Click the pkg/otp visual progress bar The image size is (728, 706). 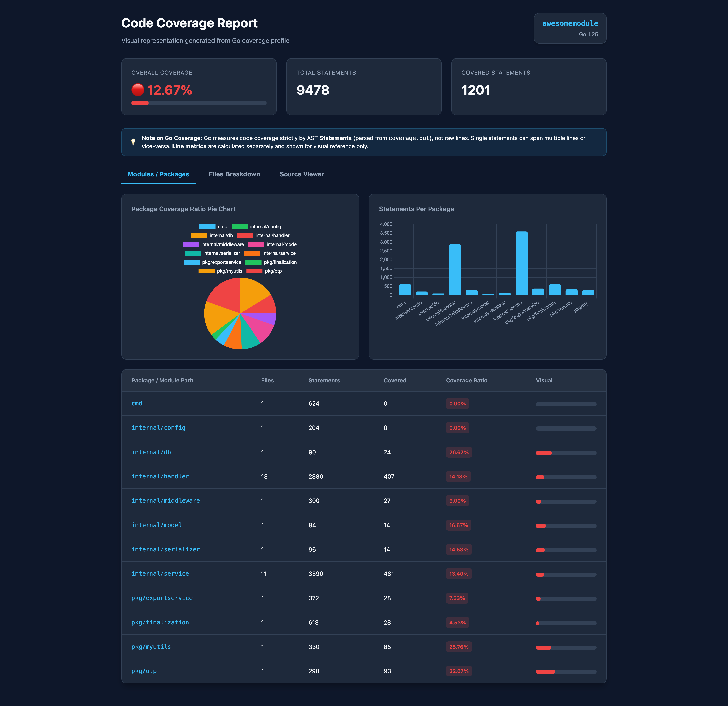point(566,672)
